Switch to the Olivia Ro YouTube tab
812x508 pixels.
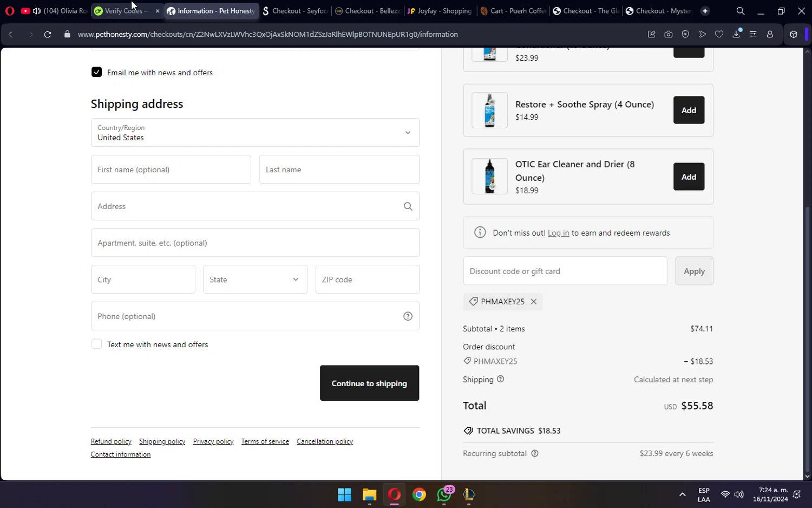click(54, 11)
